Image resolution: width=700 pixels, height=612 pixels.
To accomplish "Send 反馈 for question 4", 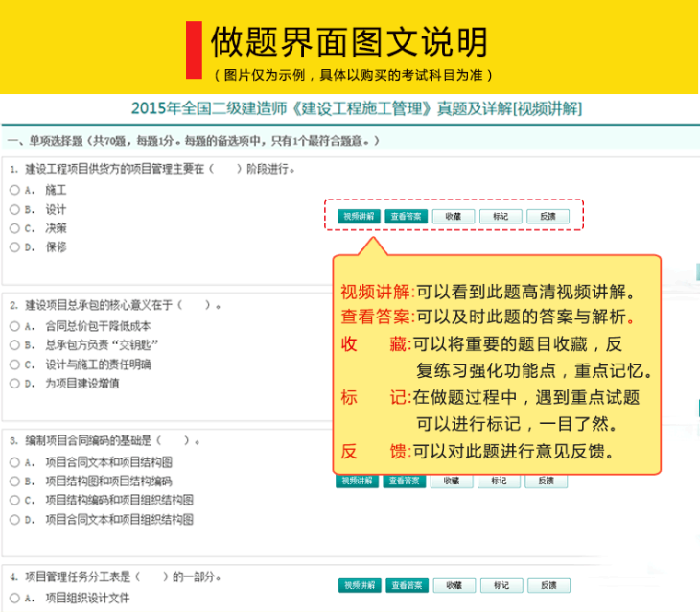I will pyautogui.click(x=548, y=585).
